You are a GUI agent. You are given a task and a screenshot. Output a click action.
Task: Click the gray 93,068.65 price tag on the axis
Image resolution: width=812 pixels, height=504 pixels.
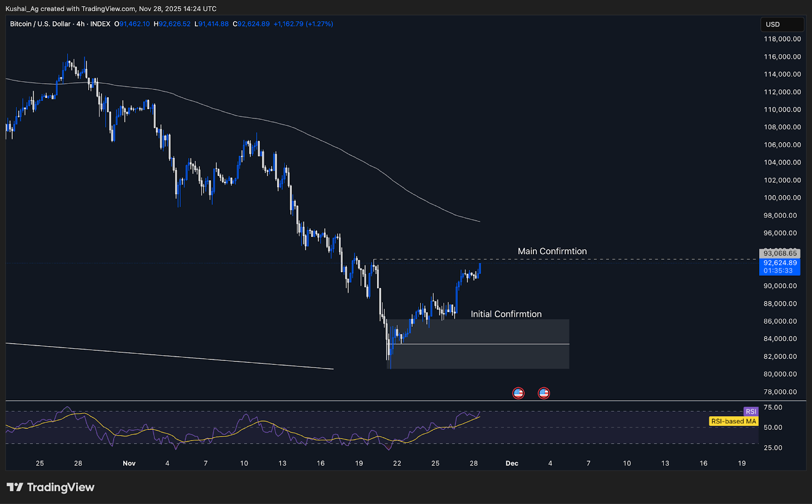point(780,252)
